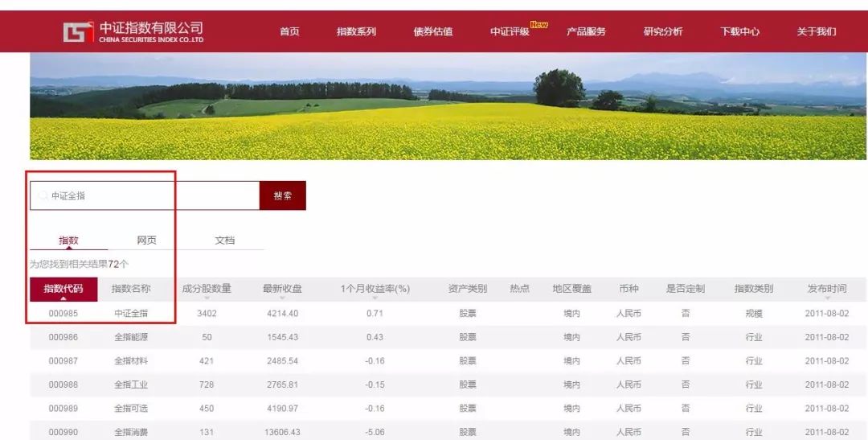Switch to the 文档 results tab
Image resolution: width=868 pixels, height=440 pixels.
(225, 240)
